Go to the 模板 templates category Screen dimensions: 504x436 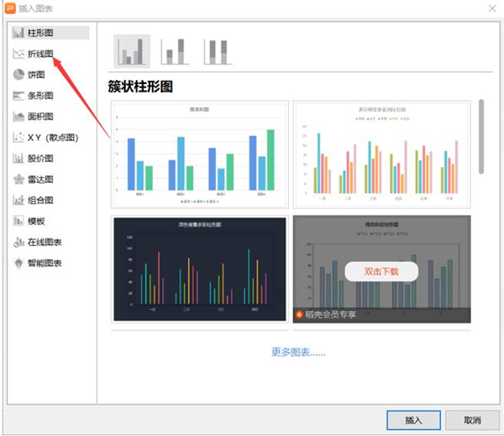tap(36, 221)
